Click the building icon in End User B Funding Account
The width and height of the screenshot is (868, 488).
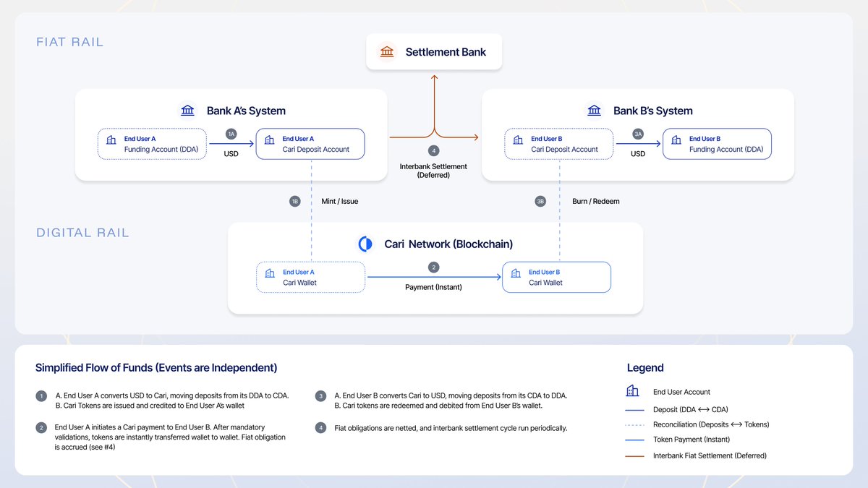tap(676, 140)
